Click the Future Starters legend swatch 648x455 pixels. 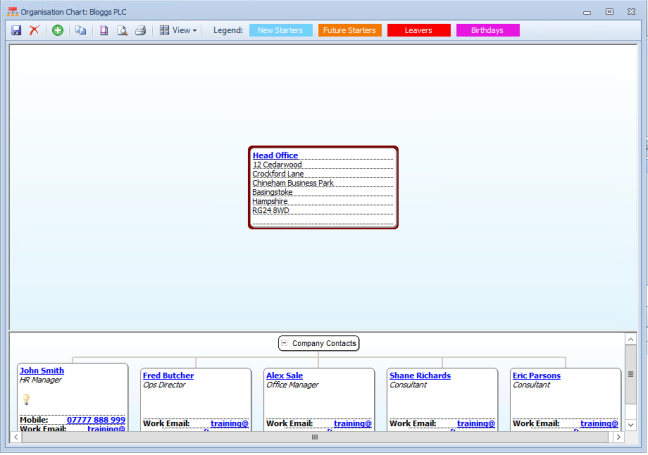coord(349,30)
